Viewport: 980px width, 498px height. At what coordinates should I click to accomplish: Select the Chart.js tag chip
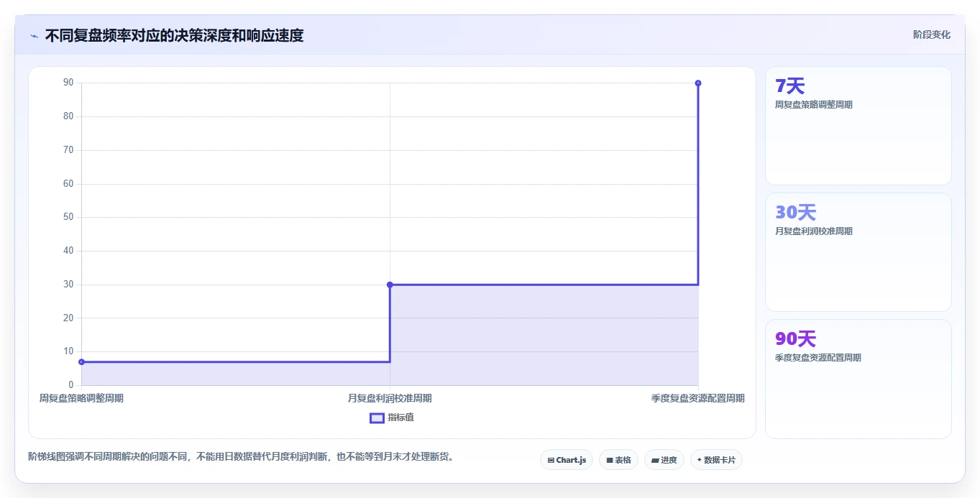567,460
